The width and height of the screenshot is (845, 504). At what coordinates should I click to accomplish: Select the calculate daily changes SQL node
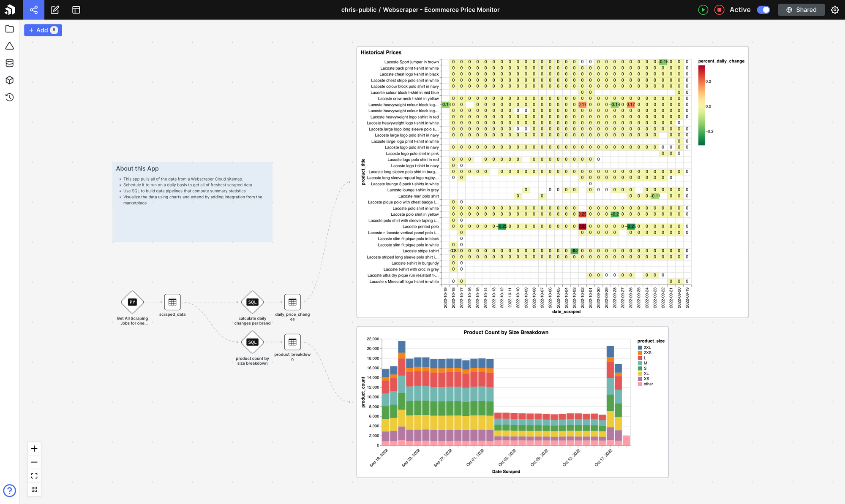point(252,302)
